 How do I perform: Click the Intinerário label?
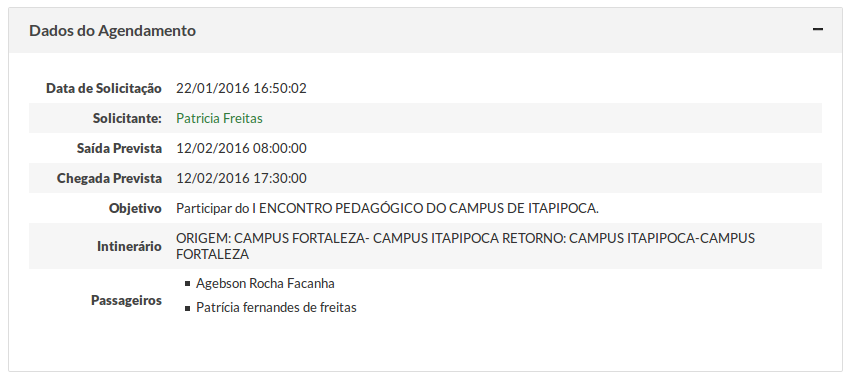click(x=129, y=246)
